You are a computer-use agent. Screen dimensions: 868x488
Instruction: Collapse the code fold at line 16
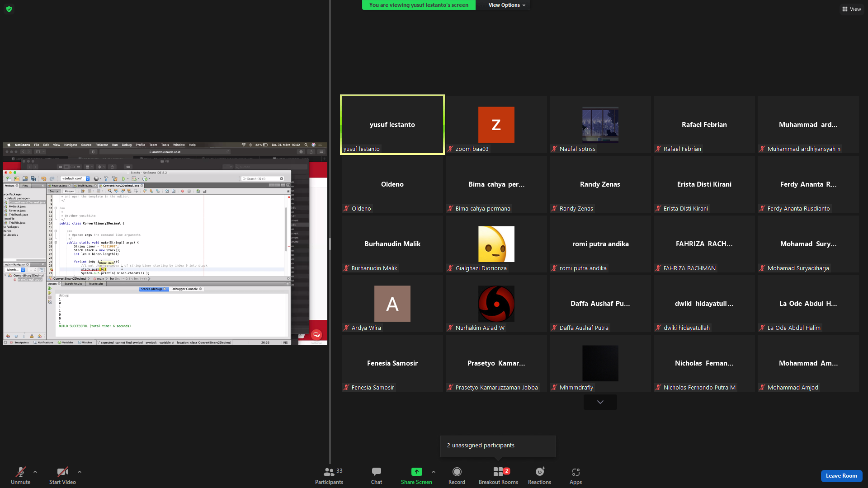(56, 231)
